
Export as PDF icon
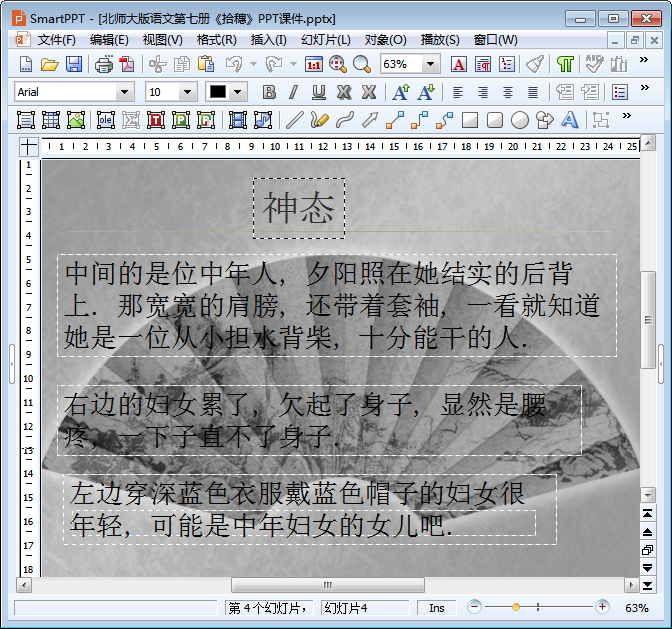pyautogui.click(x=127, y=64)
